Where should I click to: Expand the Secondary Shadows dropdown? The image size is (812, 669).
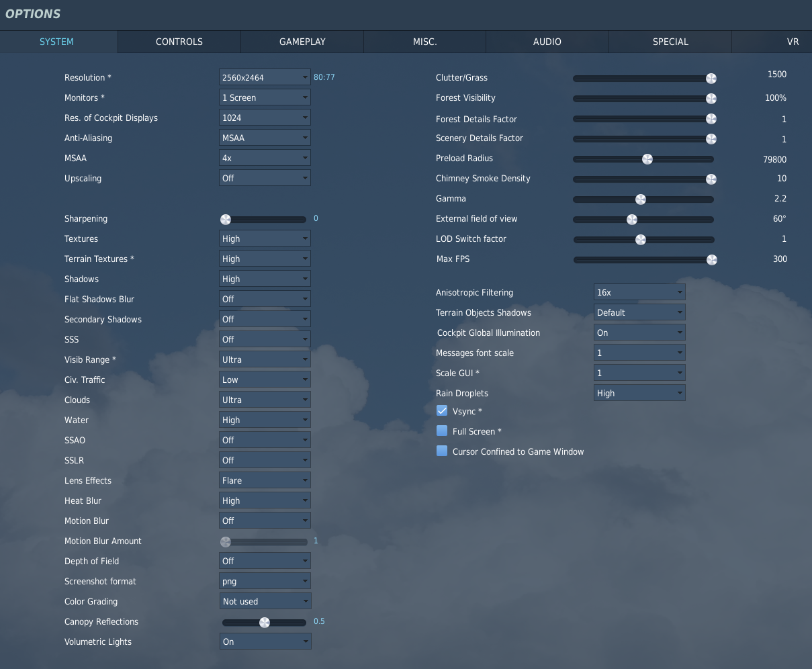[x=265, y=319]
